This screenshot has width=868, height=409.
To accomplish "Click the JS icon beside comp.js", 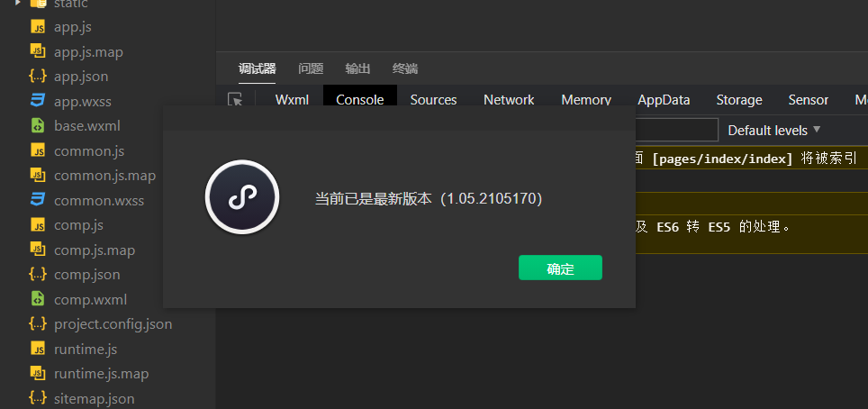I will click(37, 225).
